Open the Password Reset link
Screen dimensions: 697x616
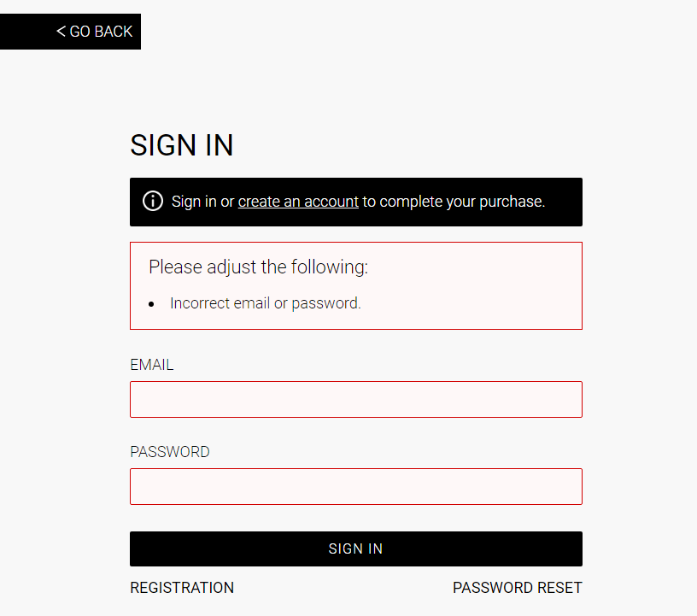[517, 588]
